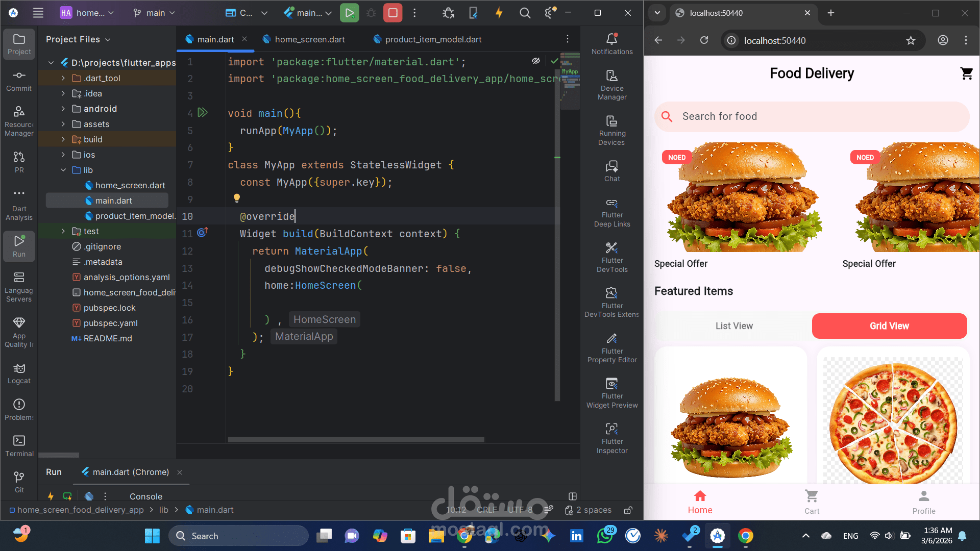This screenshot has width=980, height=551.
Task: Open the Notifications panel
Action: coord(612,44)
